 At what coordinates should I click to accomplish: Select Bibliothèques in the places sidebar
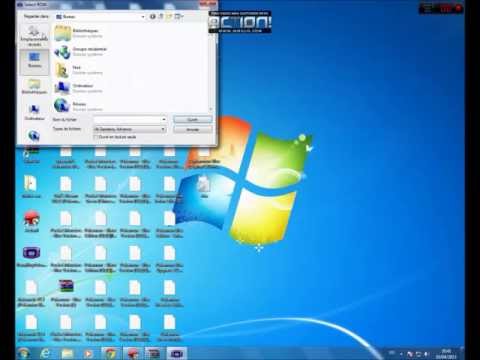tap(34, 87)
